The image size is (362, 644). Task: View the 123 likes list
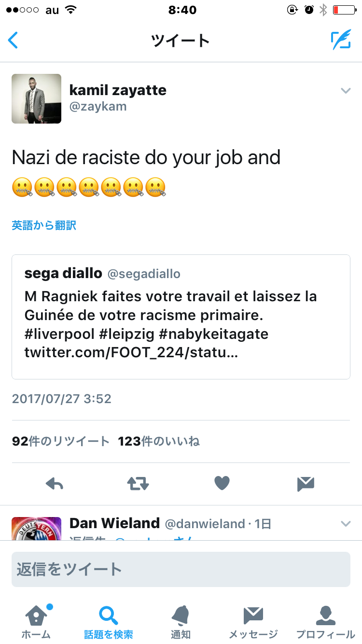coord(159,441)
